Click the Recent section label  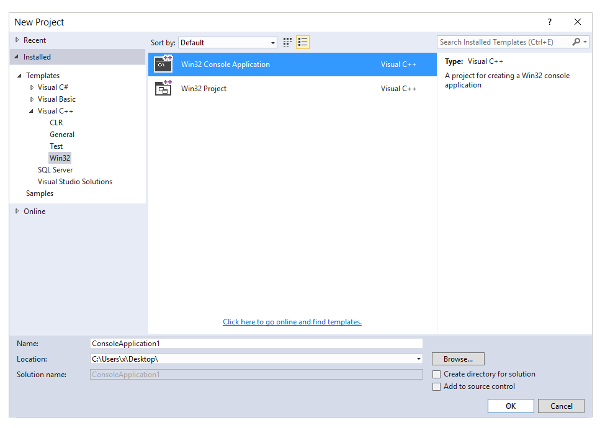(34, 40)
